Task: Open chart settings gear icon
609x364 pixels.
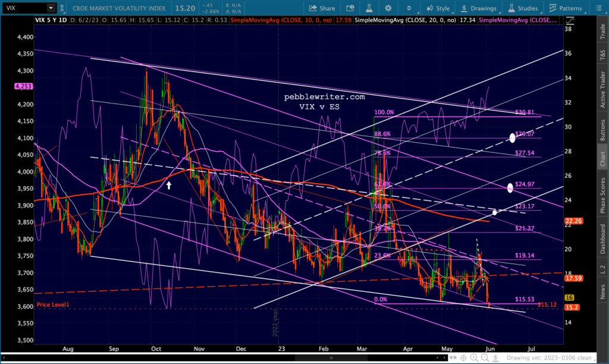Action: tap(388, 8)
